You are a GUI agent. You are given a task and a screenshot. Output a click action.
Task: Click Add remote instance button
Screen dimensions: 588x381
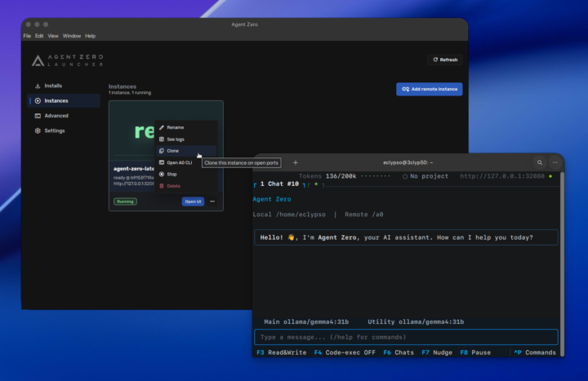point(429,89)
